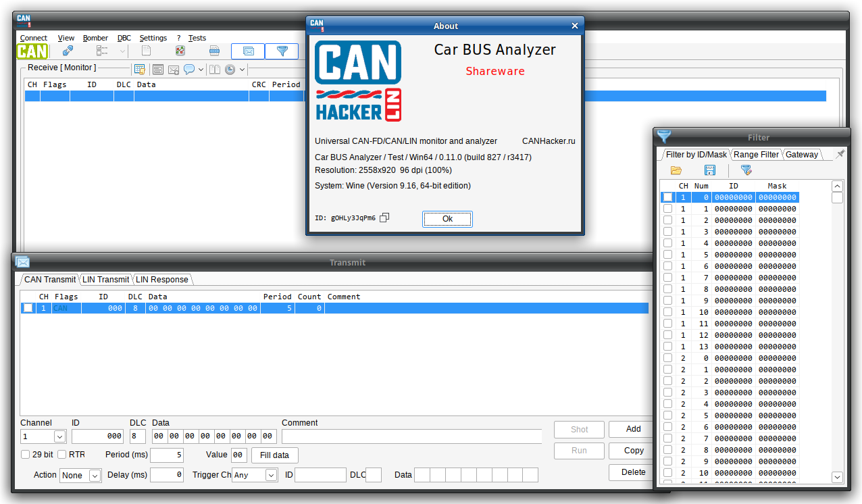This screenshot has width=862, height=504.
Task: Click the stacked list view icon in Receive toolbar
Action: (x=158, y=69)
